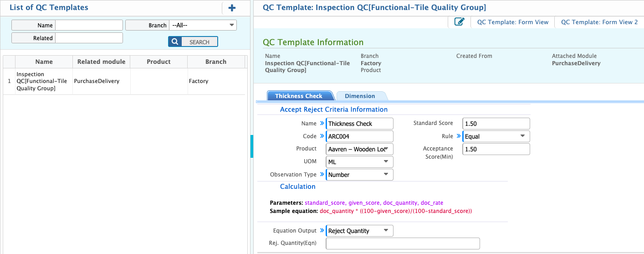Open the Branch filter dropdown
644x254 pixels.
tap(203, 25)
